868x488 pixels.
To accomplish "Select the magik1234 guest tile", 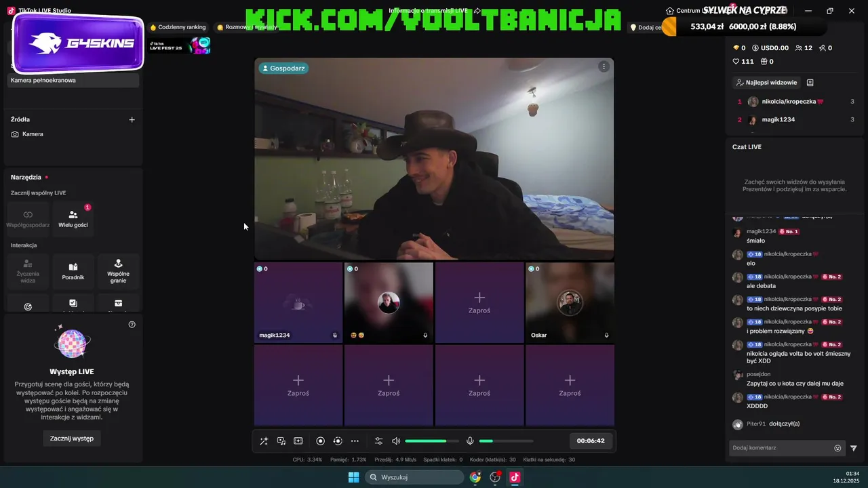I will (298, 302).
